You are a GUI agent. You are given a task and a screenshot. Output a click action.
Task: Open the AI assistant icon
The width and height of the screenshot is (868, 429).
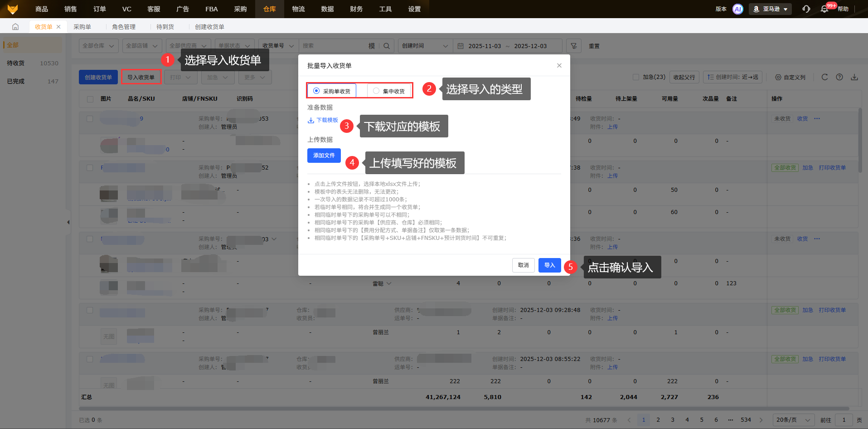pyautogui.click(x=738, y=9)
